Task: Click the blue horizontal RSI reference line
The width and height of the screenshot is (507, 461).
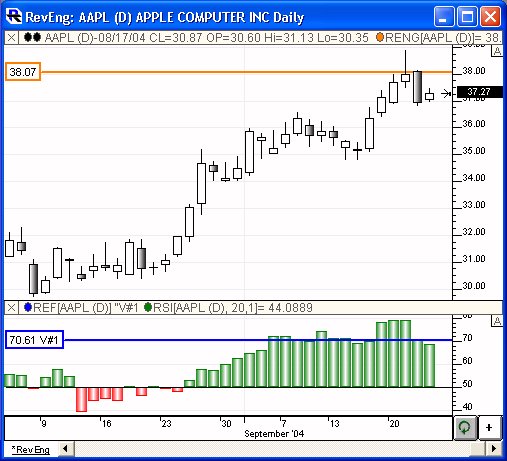Action: tap(258, 340)
